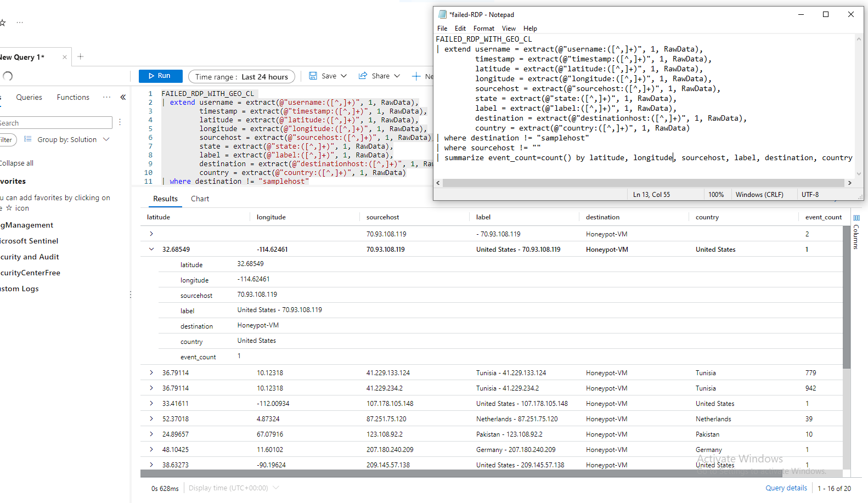Click the Notepad scroll left arrow
Image resolution: width=868 pixels, height=503 pixels.
coord(438,183)
